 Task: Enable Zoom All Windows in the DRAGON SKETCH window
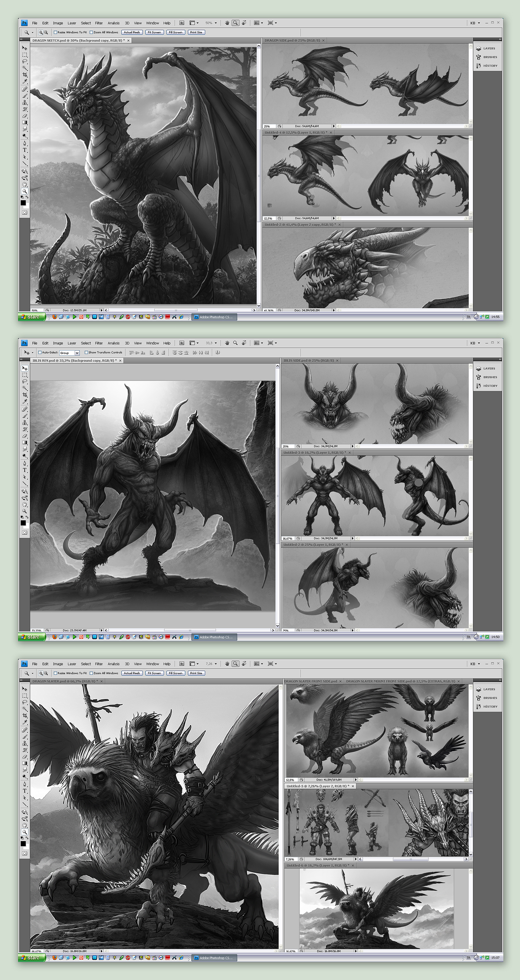[x=92, y=32]
